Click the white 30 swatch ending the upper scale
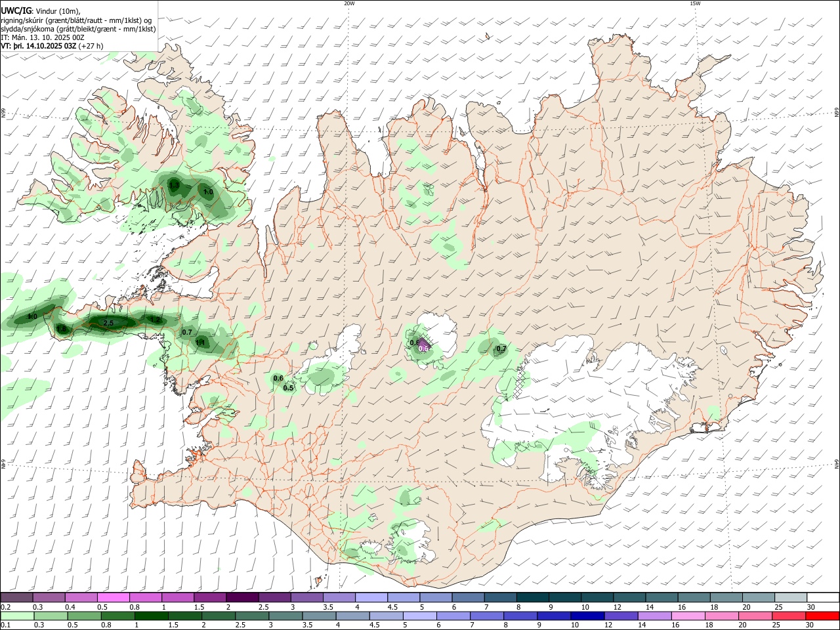 [823, 597]
